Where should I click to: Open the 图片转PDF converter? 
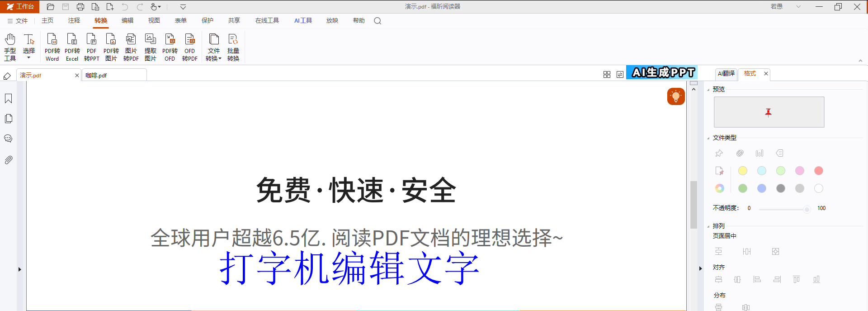[x=131, y=47]
